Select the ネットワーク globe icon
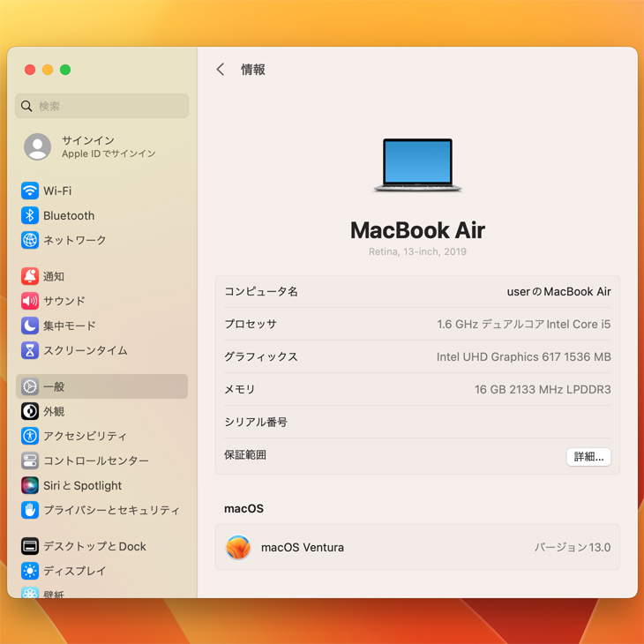 30,240
